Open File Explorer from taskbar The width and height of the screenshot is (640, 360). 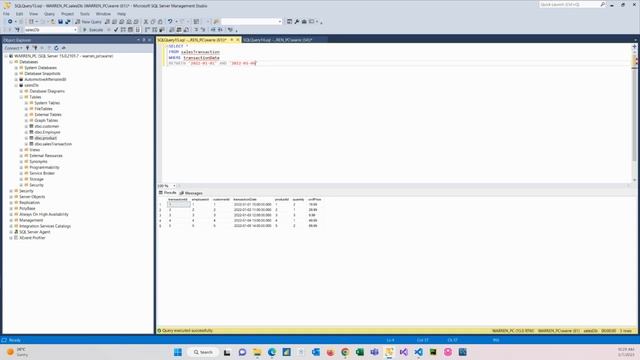[257, 352]
